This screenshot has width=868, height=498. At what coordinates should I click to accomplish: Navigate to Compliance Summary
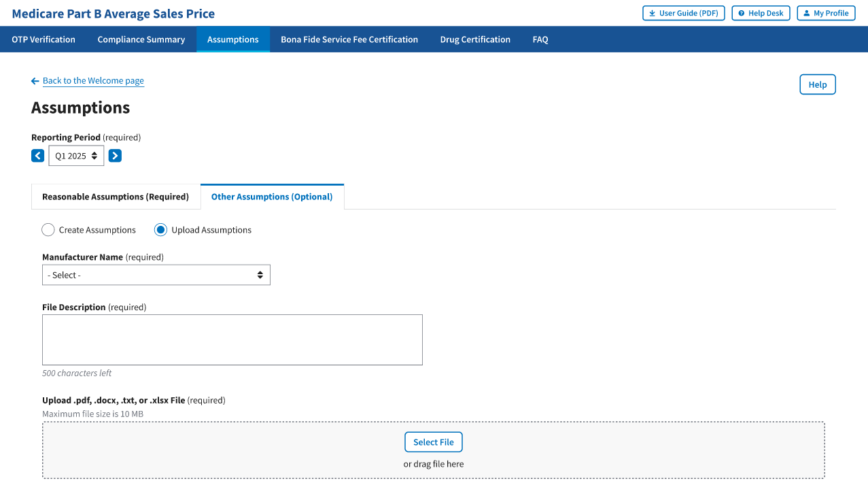point(141,39)
